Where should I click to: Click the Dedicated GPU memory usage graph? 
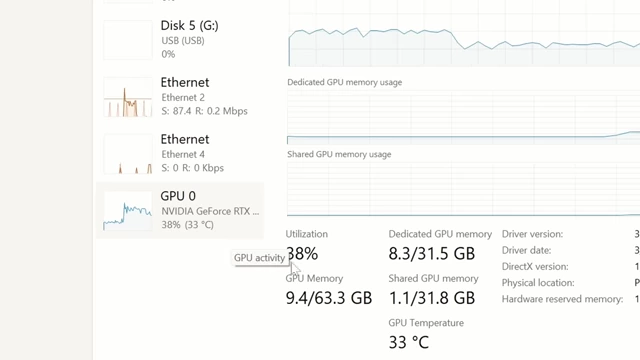463,117
